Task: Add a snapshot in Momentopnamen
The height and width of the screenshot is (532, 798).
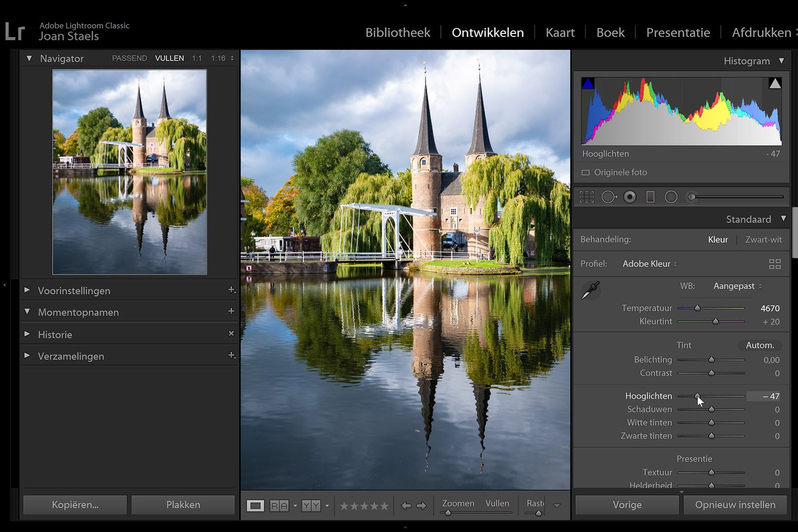Action: tap(231, 311)
